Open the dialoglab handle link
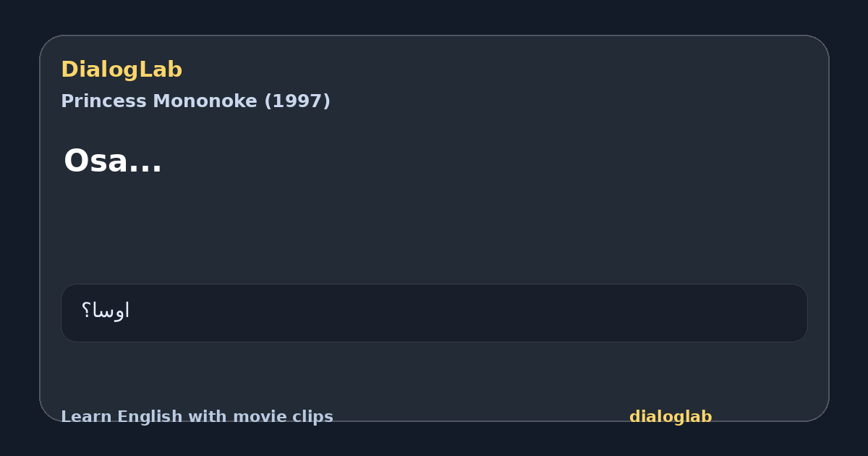Viewport: 868px width, 456px height. [671, 417]
